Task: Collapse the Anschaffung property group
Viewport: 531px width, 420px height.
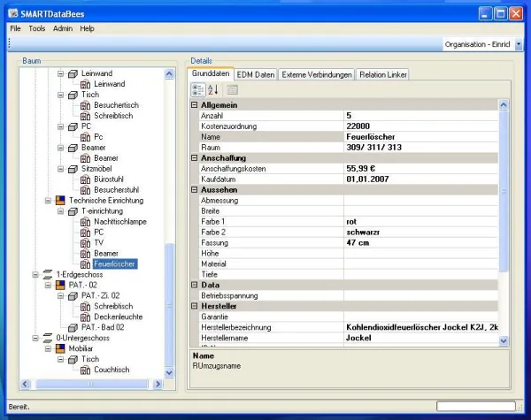Action: 195,158
